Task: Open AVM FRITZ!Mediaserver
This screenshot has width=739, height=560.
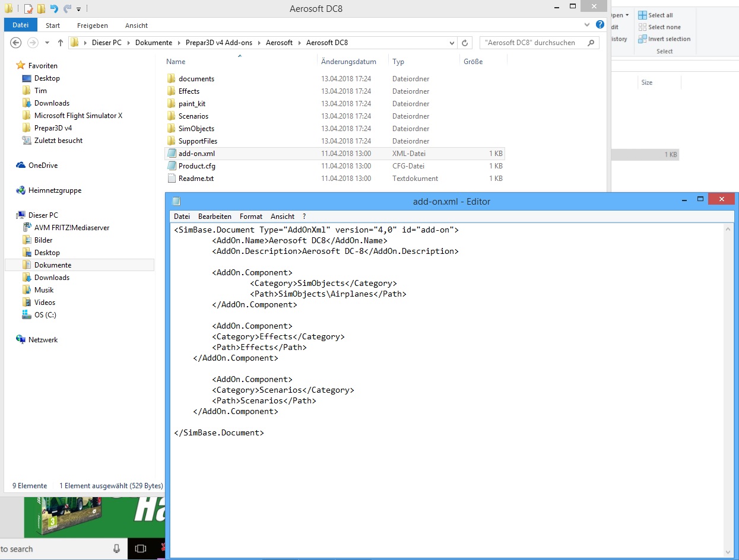Action: point(72,228)
